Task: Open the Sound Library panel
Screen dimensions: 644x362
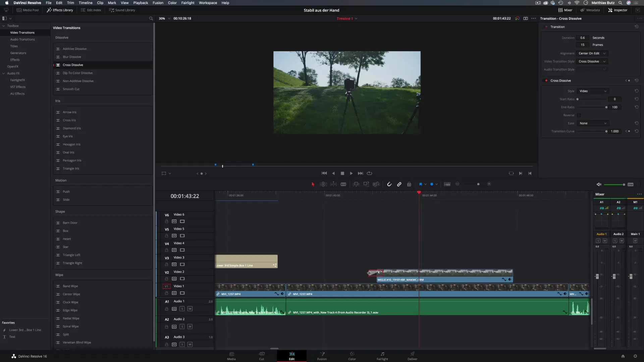Action: 122,10
